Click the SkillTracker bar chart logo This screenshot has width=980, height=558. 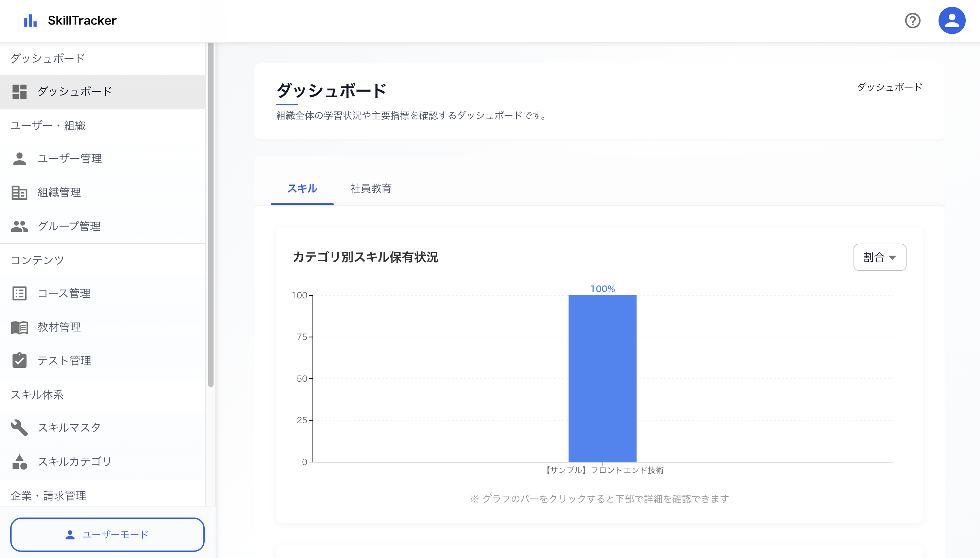click(30, 21)
